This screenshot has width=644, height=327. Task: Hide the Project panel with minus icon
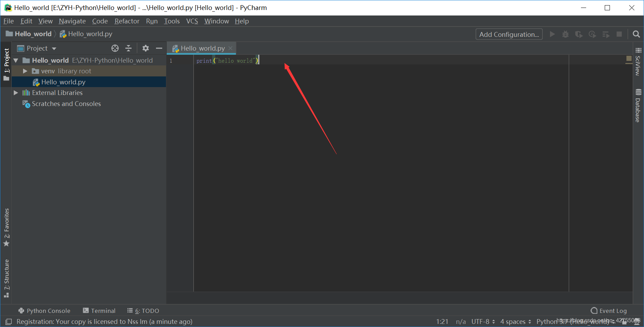click(x=159, y=48)
